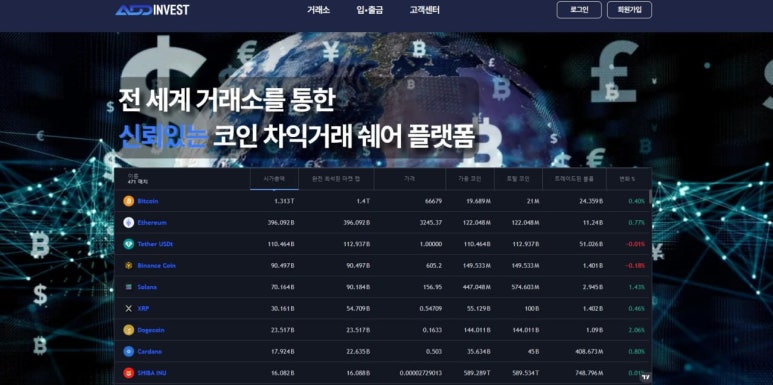This screenshot has height=385, width=773.
Task: Click Ethereum's change 0.77%
Action: pyautogui.click(x=636, y=223)
